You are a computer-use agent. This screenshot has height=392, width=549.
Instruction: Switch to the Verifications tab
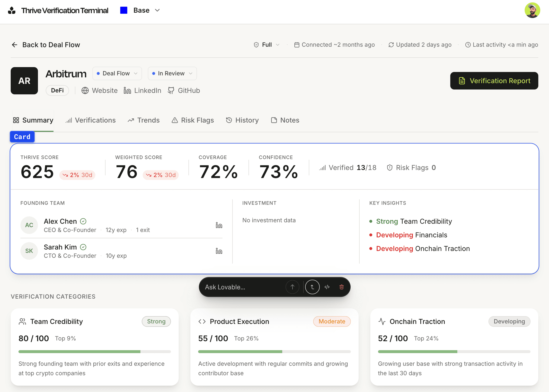click(90, 120)
